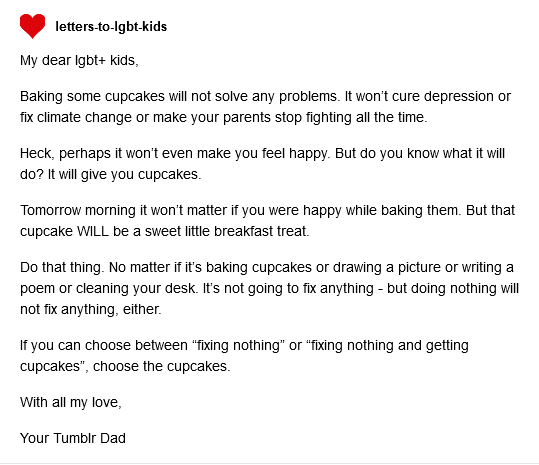The image size is (539, 465).
Task: Open the letters-to-lgbt-kids blog link
Action: click(x=111, y=26)
